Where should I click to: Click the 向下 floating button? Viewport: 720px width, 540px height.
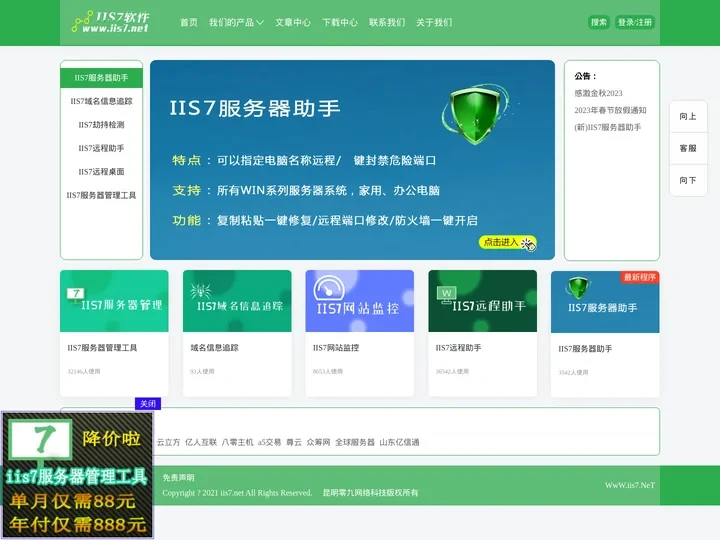pos(688,180)
